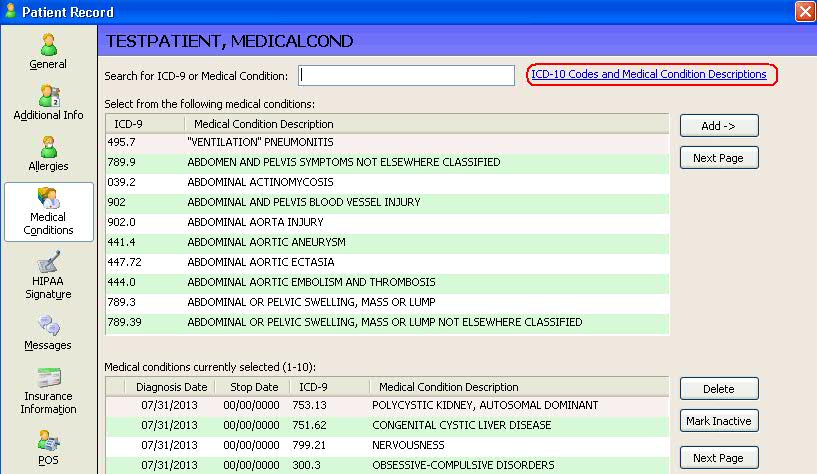Click ICD-9 column header in selected list
817x474 pixels.
click(330, 387)
